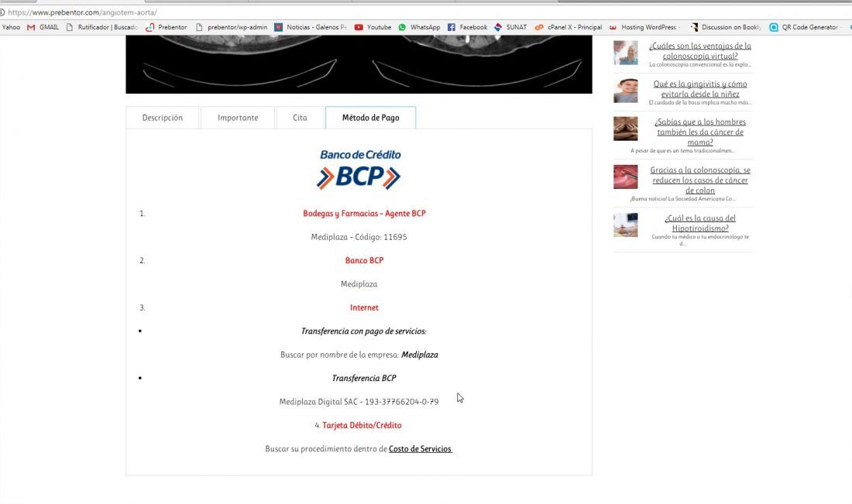Viewport: 852px width, 504px height.
Task: Open the Prebentor bookmark icon
Action: pyautogui.click(x=150, y=27)
